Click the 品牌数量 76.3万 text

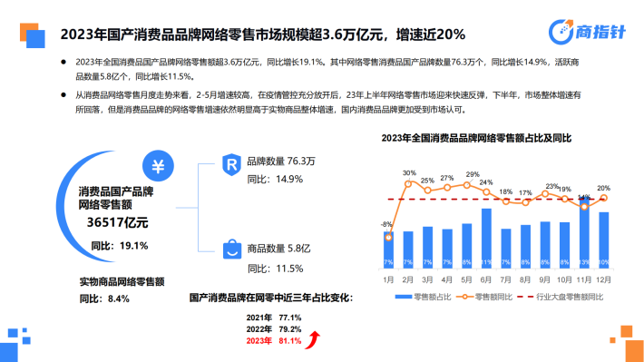click(281, 161)
